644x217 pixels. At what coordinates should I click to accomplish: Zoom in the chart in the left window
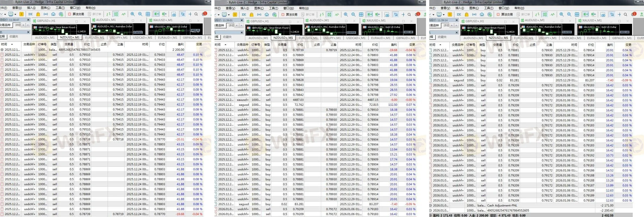(133, 14)
